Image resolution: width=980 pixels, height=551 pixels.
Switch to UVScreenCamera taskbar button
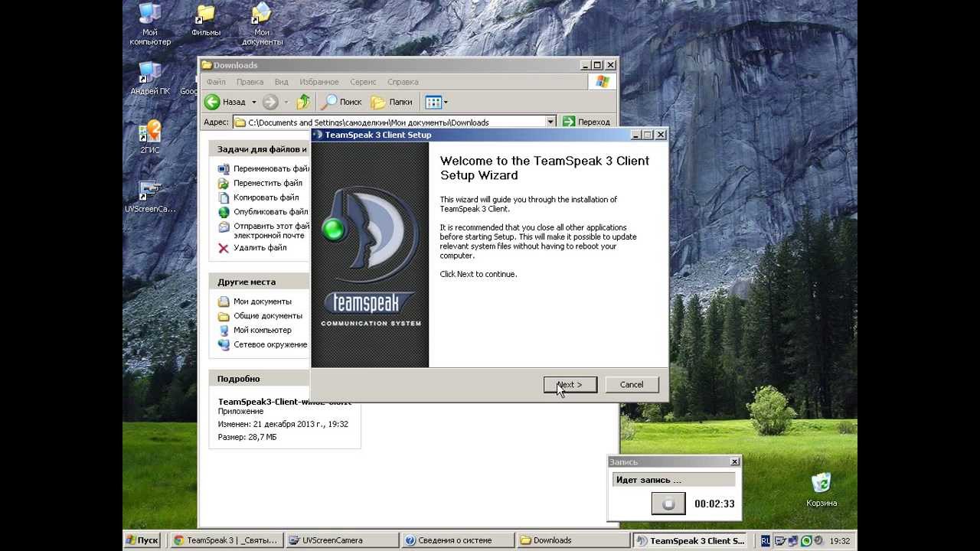coord(341,540)
